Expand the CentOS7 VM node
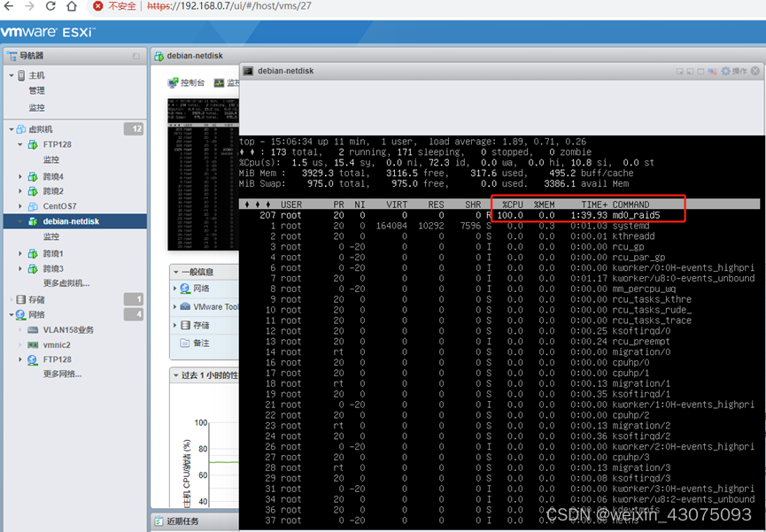This screenshot has height=532, width=766. (20, 206)
